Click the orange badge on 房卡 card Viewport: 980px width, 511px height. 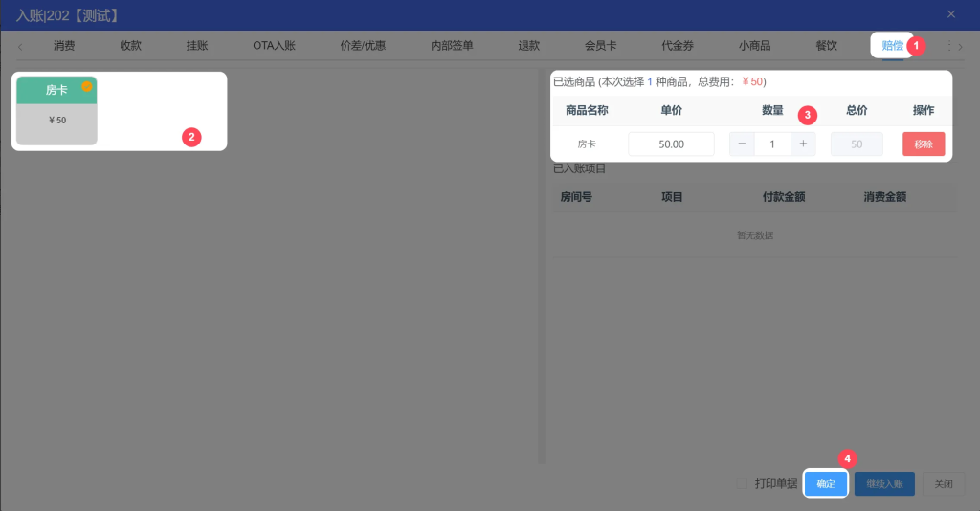(x=87, y=87)
